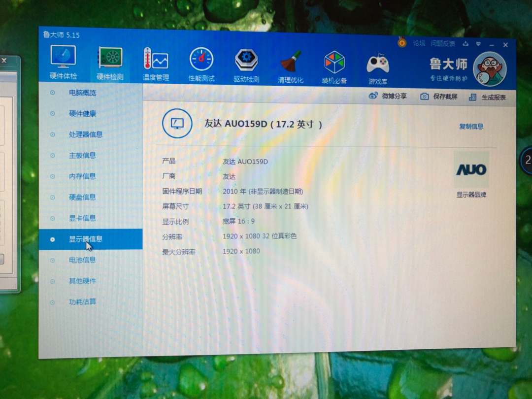The height and width of the screenshot is (399, 532).
Task: Select 显示器信息 in the sidebar
Action: click(x=91, y=239)
